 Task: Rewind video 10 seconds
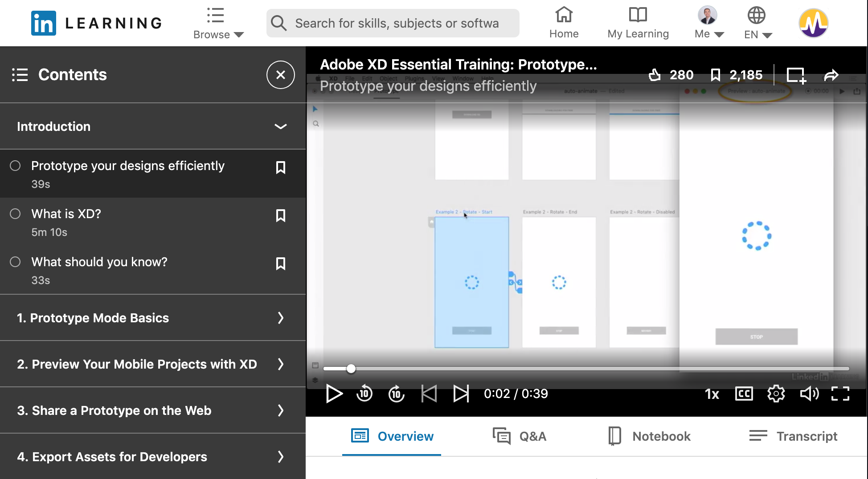pyautogui.click(x=364, y=394)
